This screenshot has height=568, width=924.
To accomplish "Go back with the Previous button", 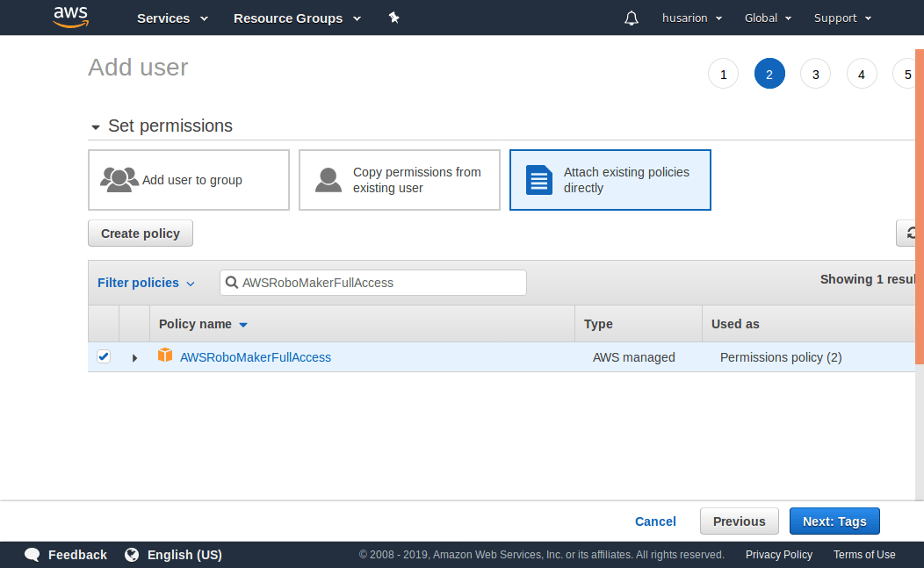I will pos(739,521).
